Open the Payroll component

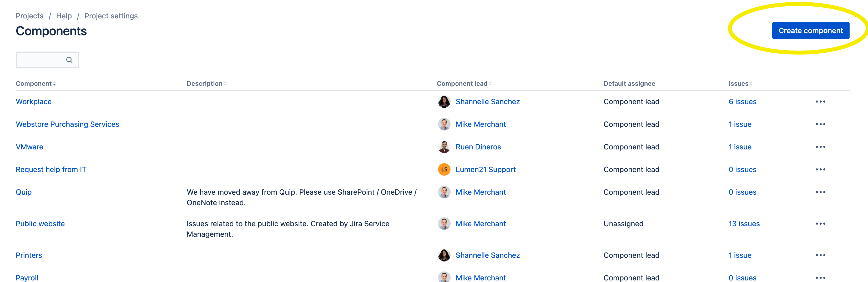(x=27, y=278)
